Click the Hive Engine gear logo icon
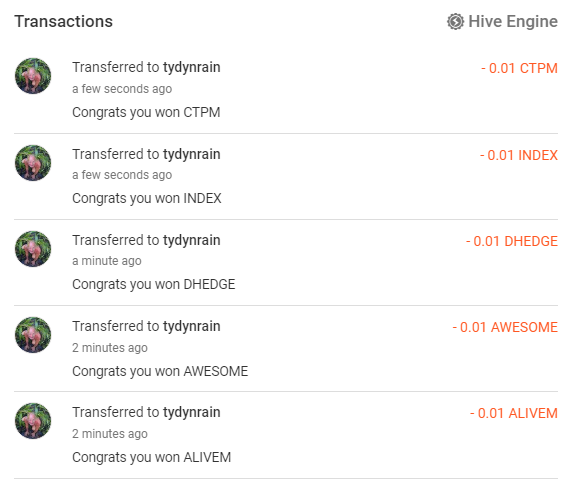This screenshot has width=575, height=482. [x=455, y=22]
